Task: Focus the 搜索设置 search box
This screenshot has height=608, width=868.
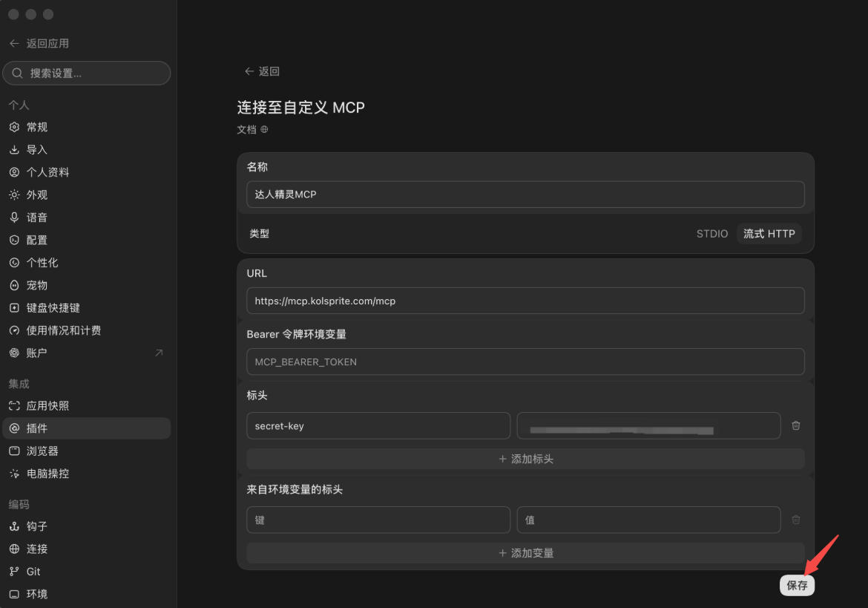Action: pyautogui.click(x=86, y=73)
